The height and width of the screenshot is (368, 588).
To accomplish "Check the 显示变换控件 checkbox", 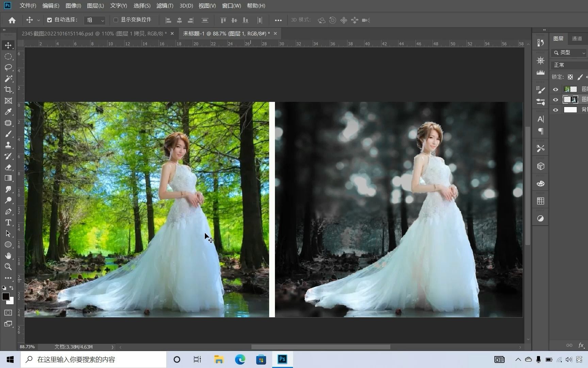I will click(116, 20).
